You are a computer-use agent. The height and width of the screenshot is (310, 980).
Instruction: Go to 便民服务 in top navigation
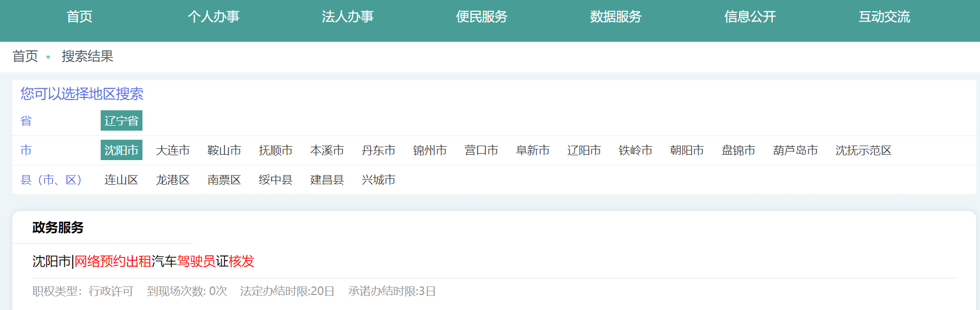click(x=481, y=17)
